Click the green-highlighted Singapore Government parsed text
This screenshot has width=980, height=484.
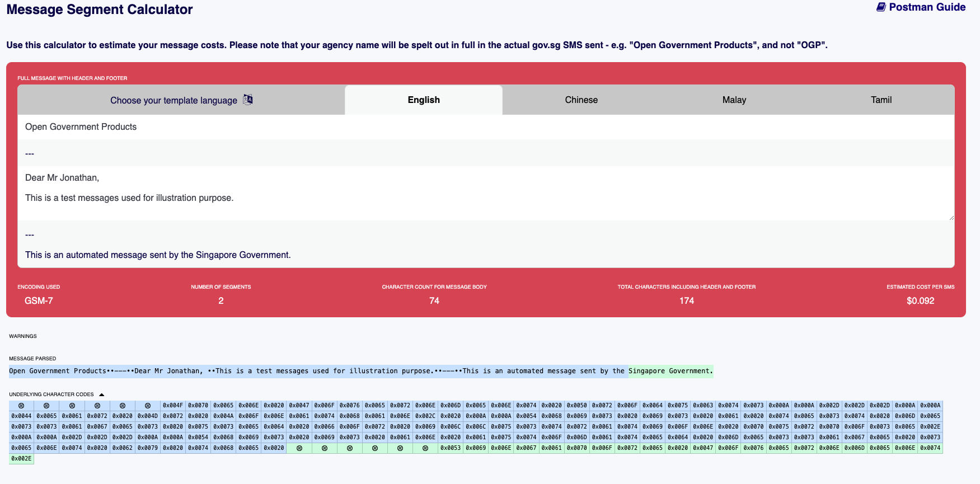(x=670, y=371)
